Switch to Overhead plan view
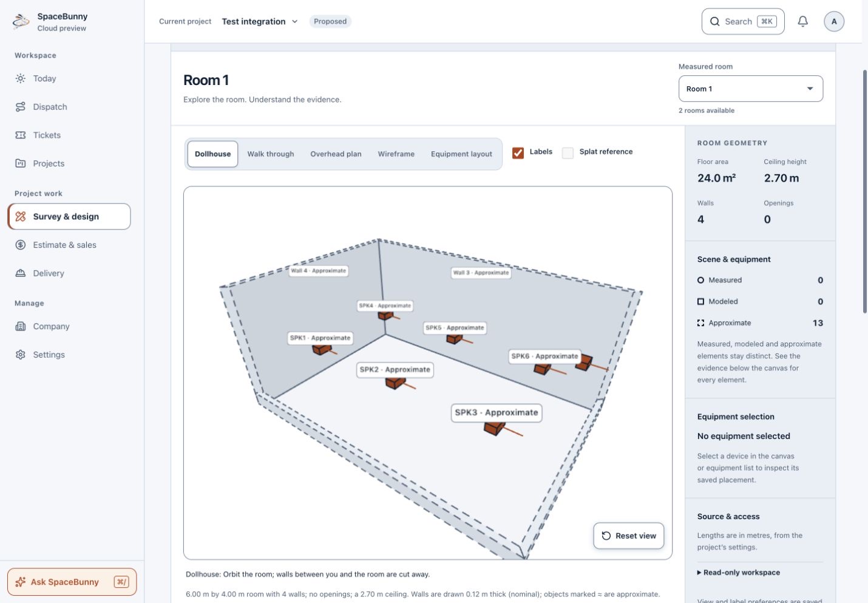Image resolution: width=868 pixels, height=603 pixels. (336, 154)
